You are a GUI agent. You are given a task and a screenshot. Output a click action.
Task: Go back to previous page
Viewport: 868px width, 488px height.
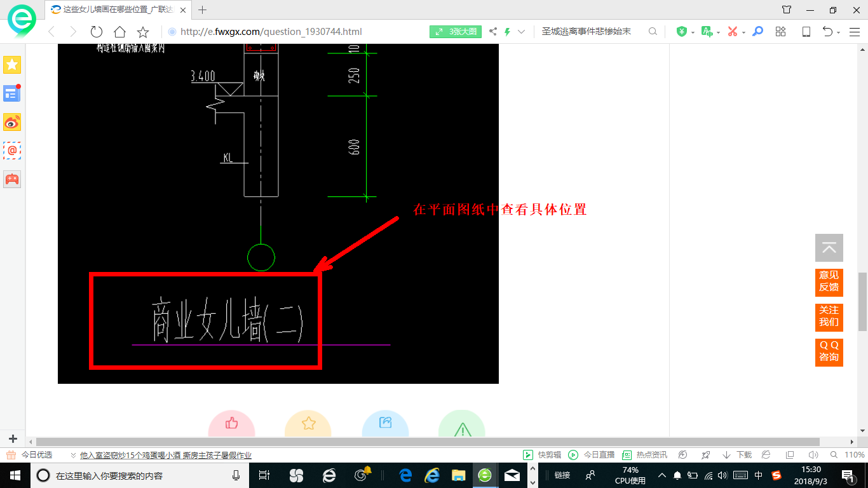tap(51, 32)
